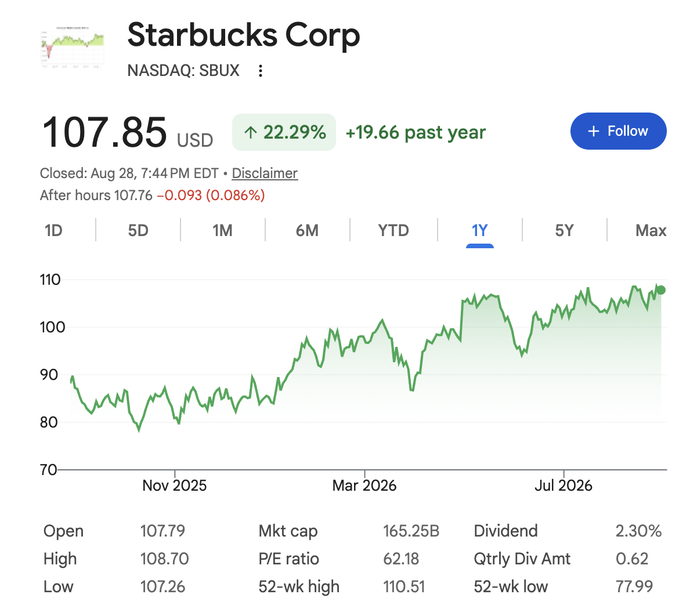The image size is (679, 616).
Task: Click the green up-arrow percentage badge
Action: pos(284,132)
